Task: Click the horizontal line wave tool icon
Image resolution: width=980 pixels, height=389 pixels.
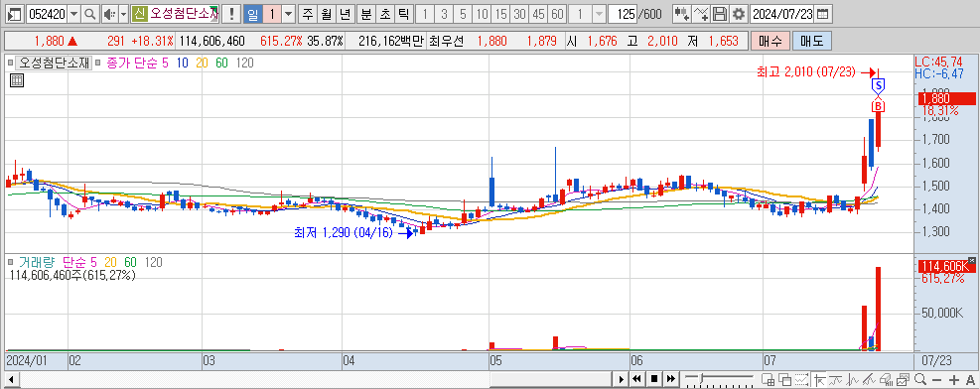Action: coord(836,379)
